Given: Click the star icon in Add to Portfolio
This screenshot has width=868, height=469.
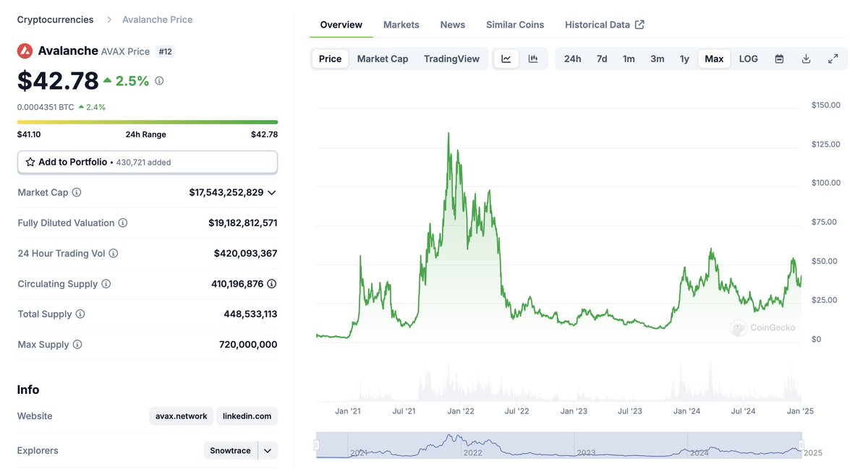Looking at the screenshot, I should coord(30,162).
